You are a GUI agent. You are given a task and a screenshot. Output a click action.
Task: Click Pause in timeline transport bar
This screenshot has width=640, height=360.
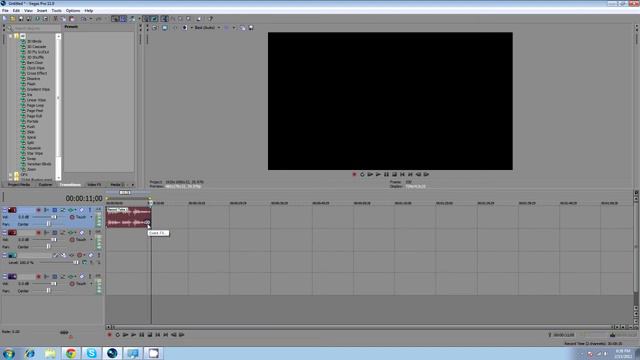click(142, 335)
